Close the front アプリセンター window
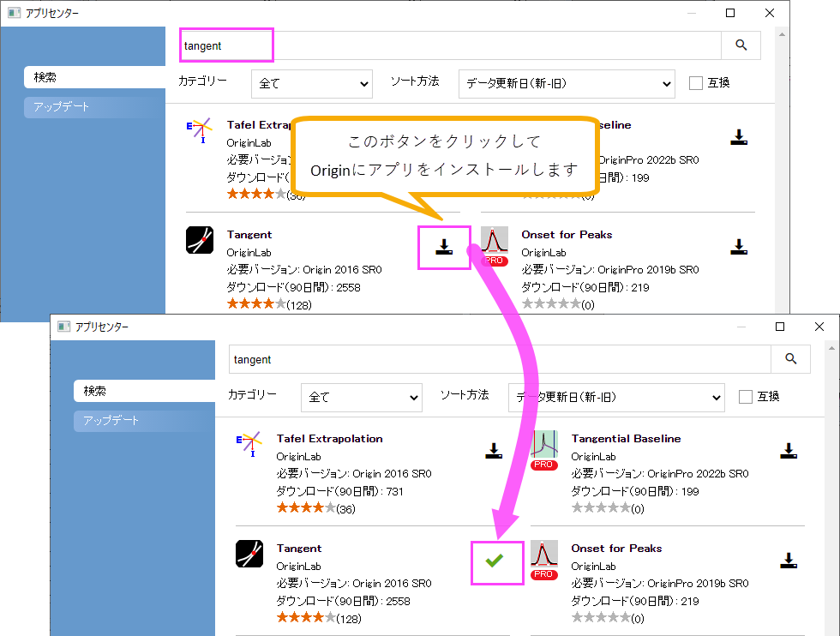 [x=819, y=327]
